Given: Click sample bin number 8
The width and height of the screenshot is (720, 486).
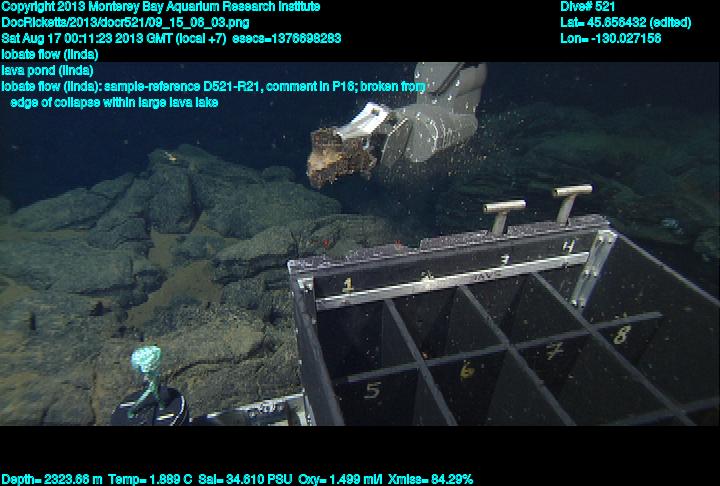Looking at the screenshot, I should tap(620, 334).
